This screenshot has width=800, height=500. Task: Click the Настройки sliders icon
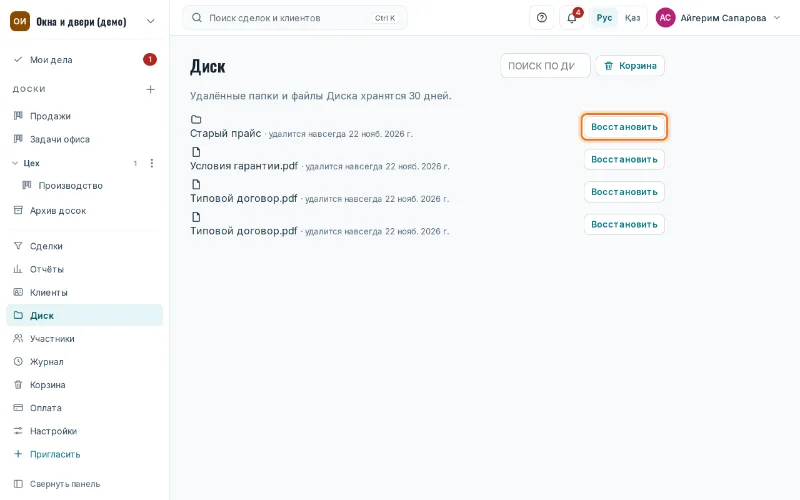(18, 431)
